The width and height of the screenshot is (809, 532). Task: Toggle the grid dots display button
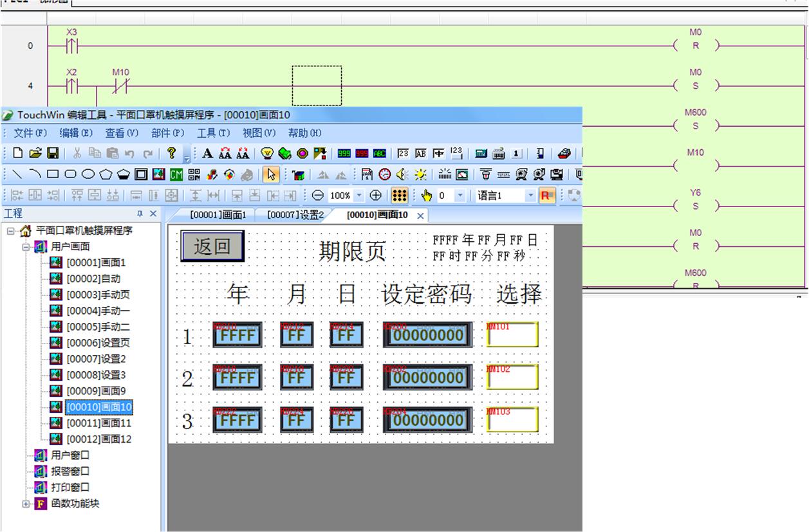400,196
